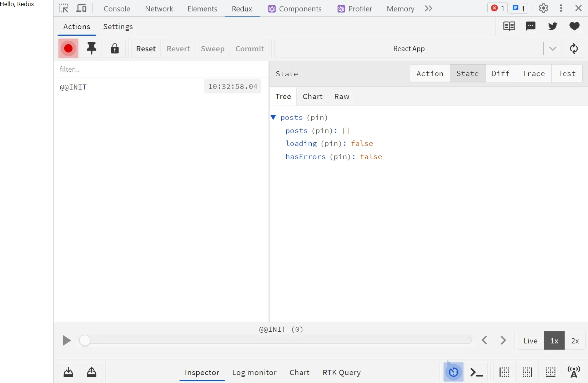
Task: Click the action timeline slider handle
Action: [85, 341]
